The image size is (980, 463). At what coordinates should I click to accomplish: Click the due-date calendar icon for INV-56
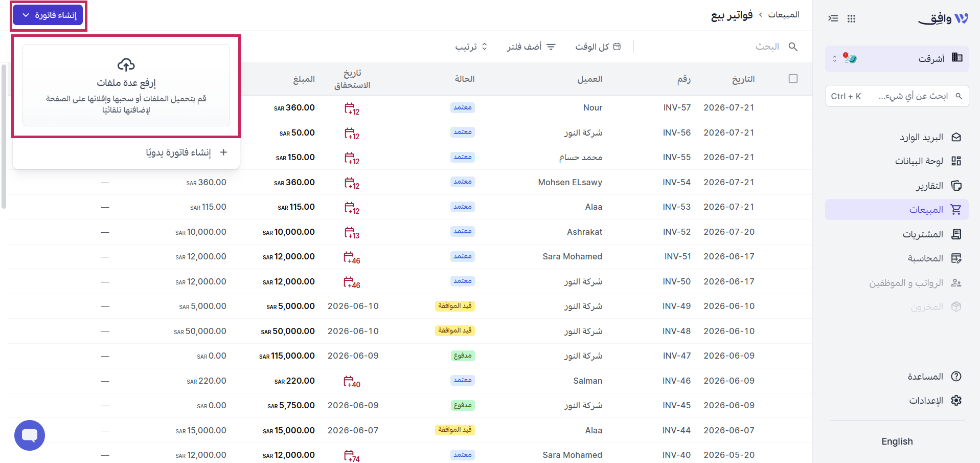point(351,133)
